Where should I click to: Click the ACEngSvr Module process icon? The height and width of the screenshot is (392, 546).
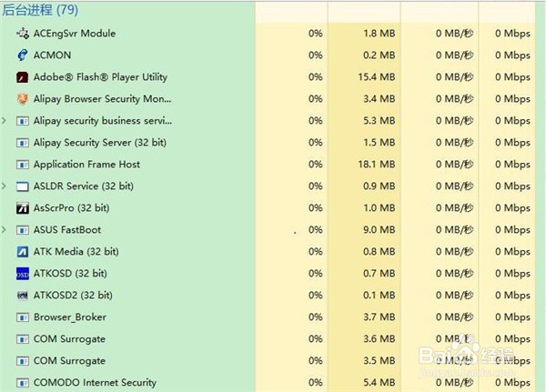click(23, 34)
